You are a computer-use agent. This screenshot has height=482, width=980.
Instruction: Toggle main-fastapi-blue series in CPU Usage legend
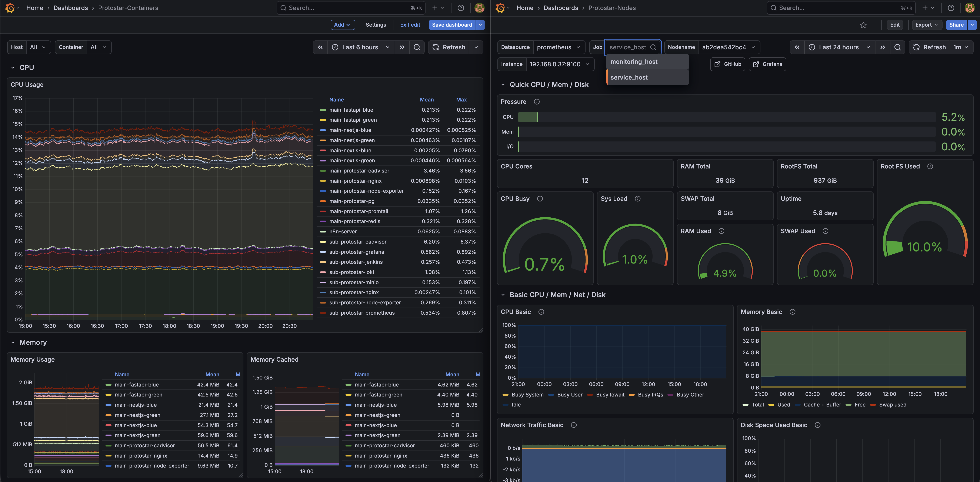pyautogui.click(x=351, y=110)
